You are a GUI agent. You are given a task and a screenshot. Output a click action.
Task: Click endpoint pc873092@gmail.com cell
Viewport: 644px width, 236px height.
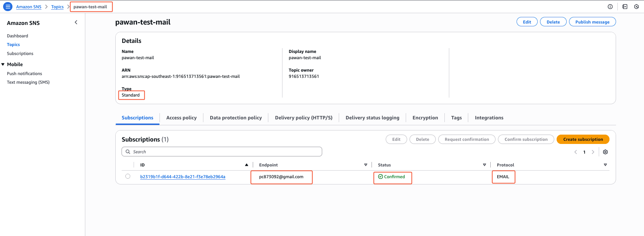[x=281, y=177]
